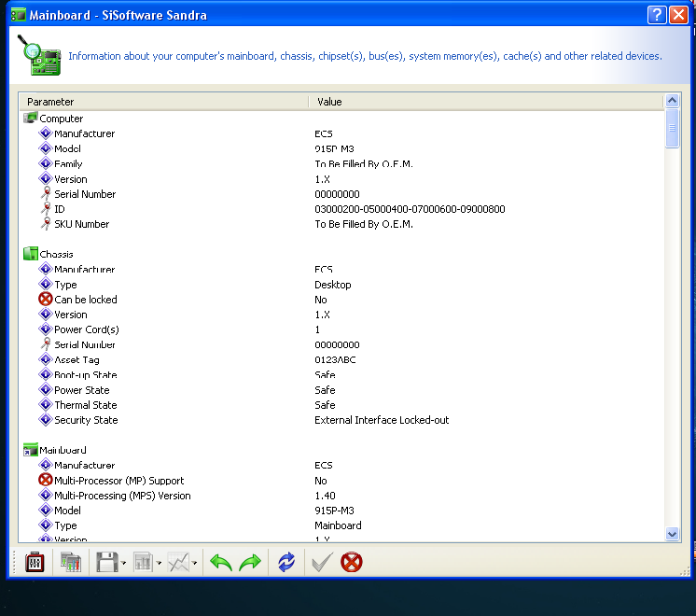
Task: Refresh with the blue circular arrows icon
Action: click(286, 562)
